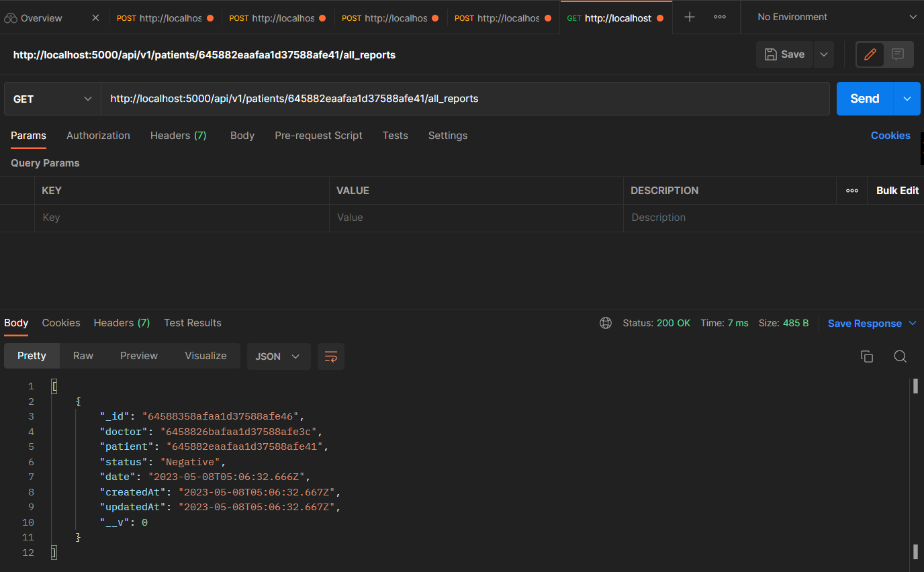The height and width of the screenshot is (572, 924).
Task: Open the GET method dropdown
Action: point(52,98)
